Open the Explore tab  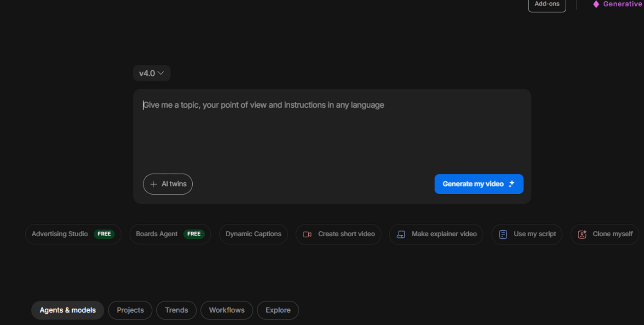click(x=278, y=310)
